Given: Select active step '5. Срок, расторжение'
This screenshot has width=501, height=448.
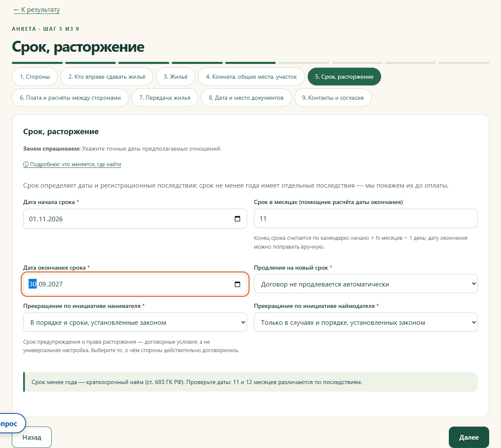Looking at the screenshot, I should pyautogui.click(x=344, y=77).
